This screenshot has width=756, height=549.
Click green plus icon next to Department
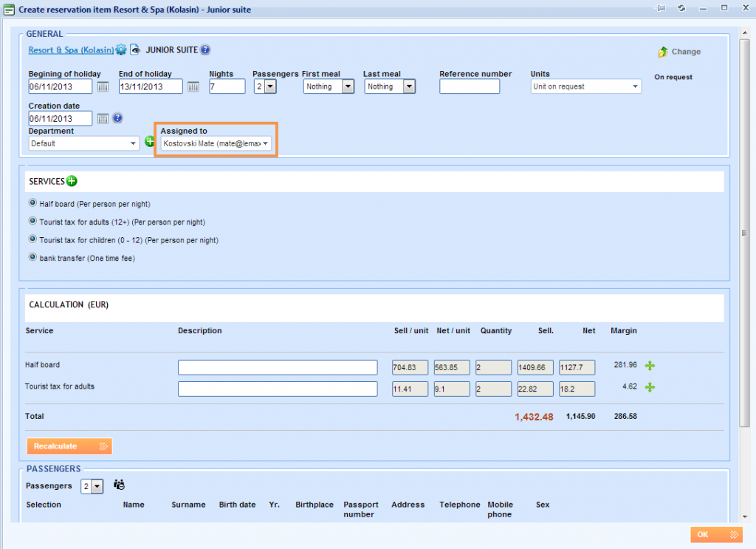(150, 142)
